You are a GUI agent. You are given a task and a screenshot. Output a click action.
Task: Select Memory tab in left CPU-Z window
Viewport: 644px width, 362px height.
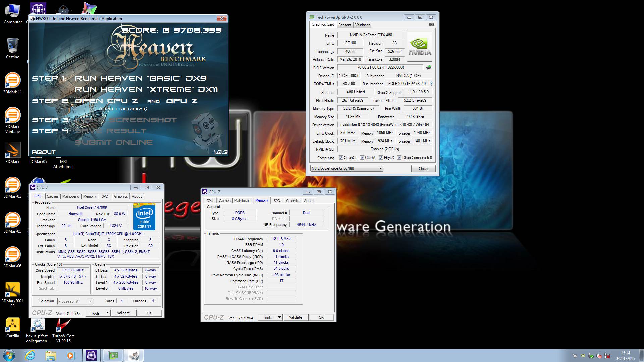(90, 196)
